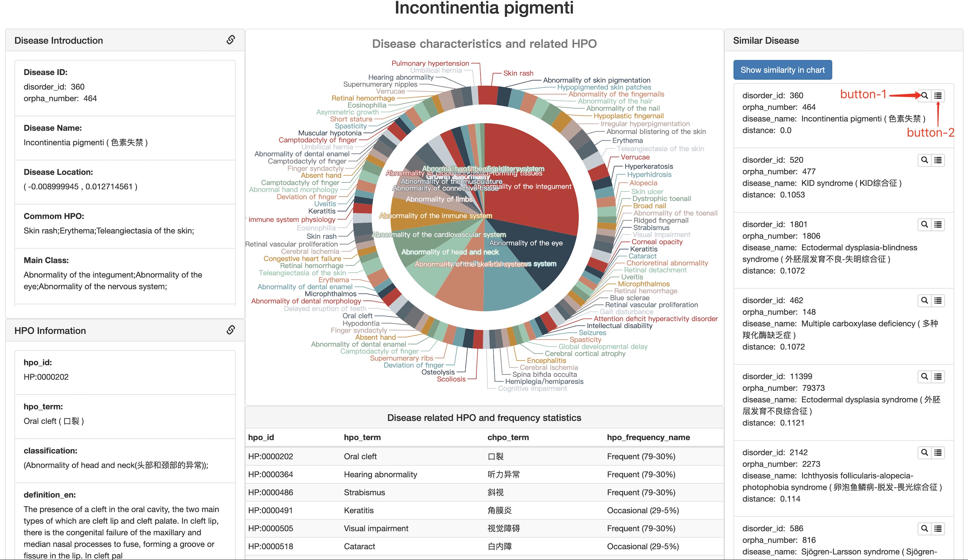Click list icon for disorder_id 11399
Viewport: 968px width, 560px height.
[x=938, y=377]
